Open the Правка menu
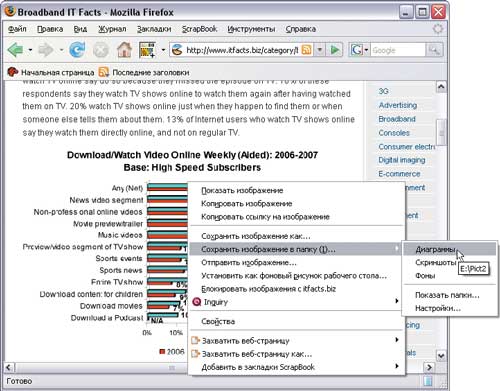The image size is (500, 391). pos(50,29)
